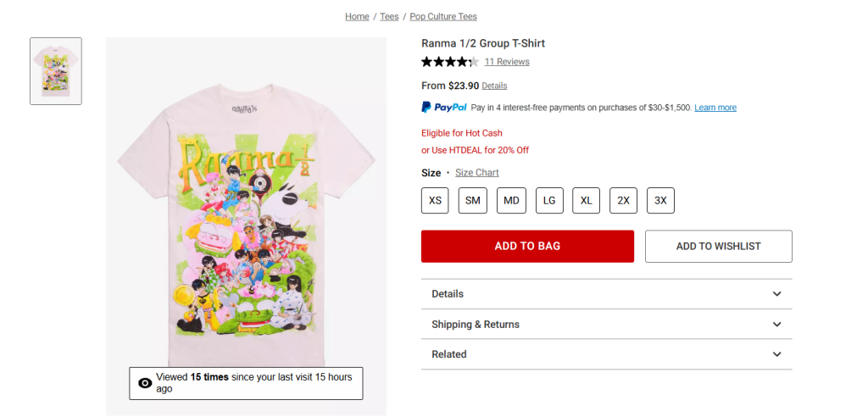Click the eye icon in viewed notice

145,383
